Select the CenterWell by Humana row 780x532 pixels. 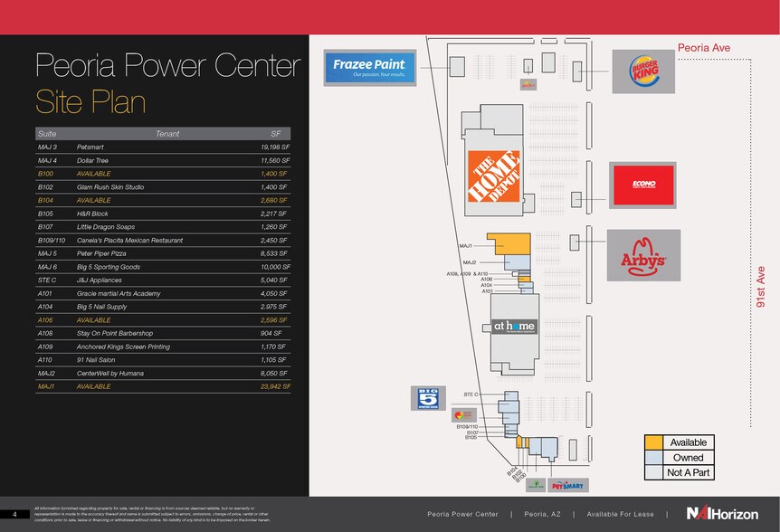163,374
